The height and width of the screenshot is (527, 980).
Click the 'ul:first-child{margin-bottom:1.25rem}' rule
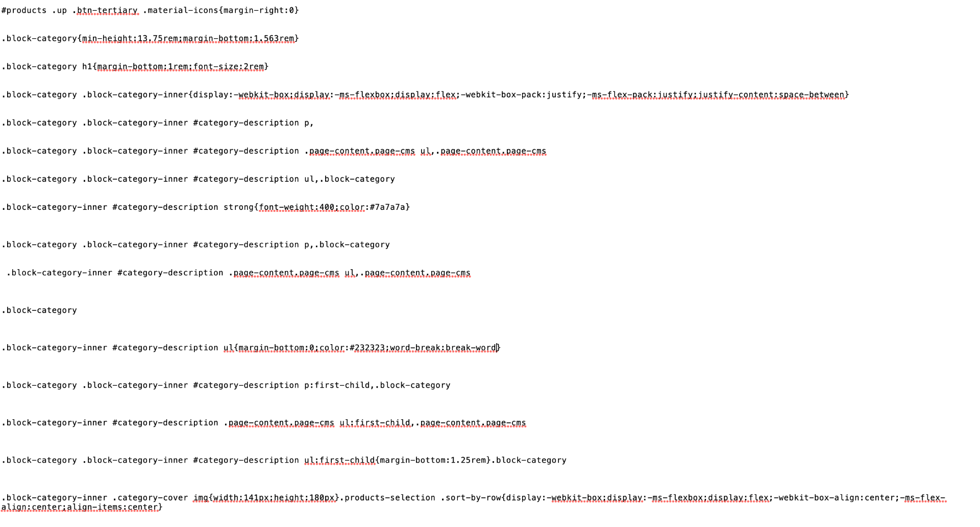397,460
